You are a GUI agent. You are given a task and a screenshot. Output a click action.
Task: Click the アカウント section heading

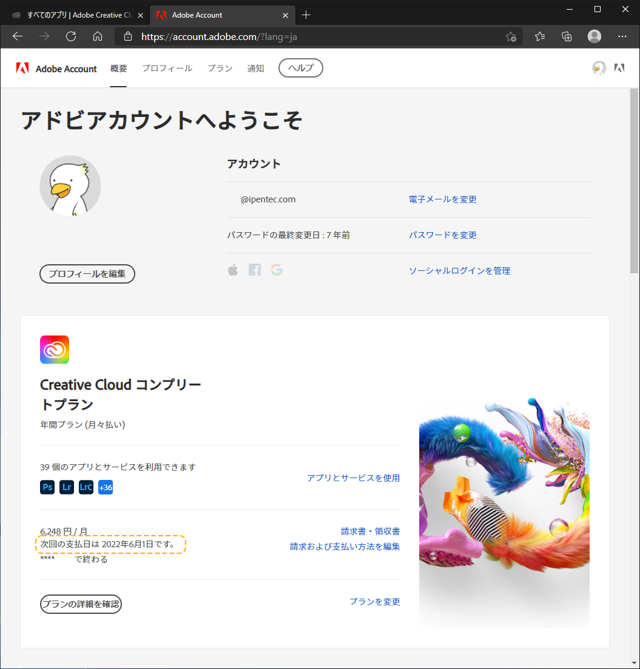pyautogui.click(x=254, y=164)
